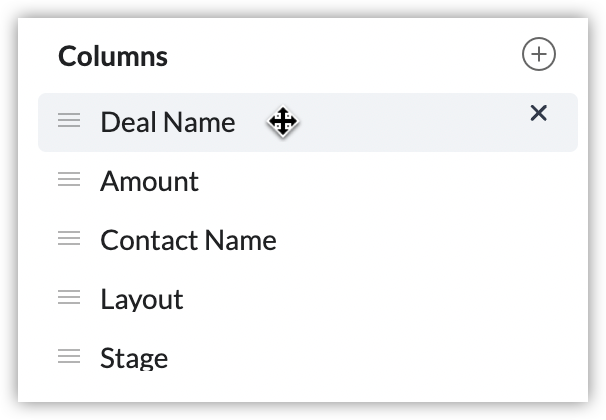Viewport: 606px width, 420px height.
Task: Grab the Amount row reorder handle
Action: pos(69,180)
